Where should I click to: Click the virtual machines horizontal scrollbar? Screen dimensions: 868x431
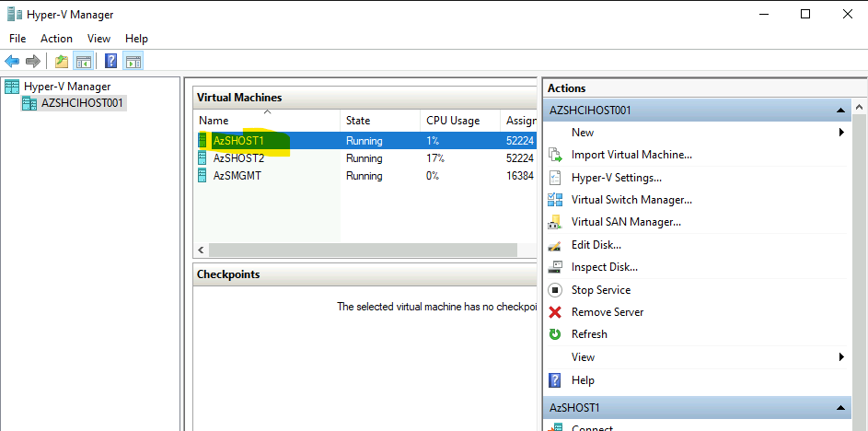pos(363,250)
